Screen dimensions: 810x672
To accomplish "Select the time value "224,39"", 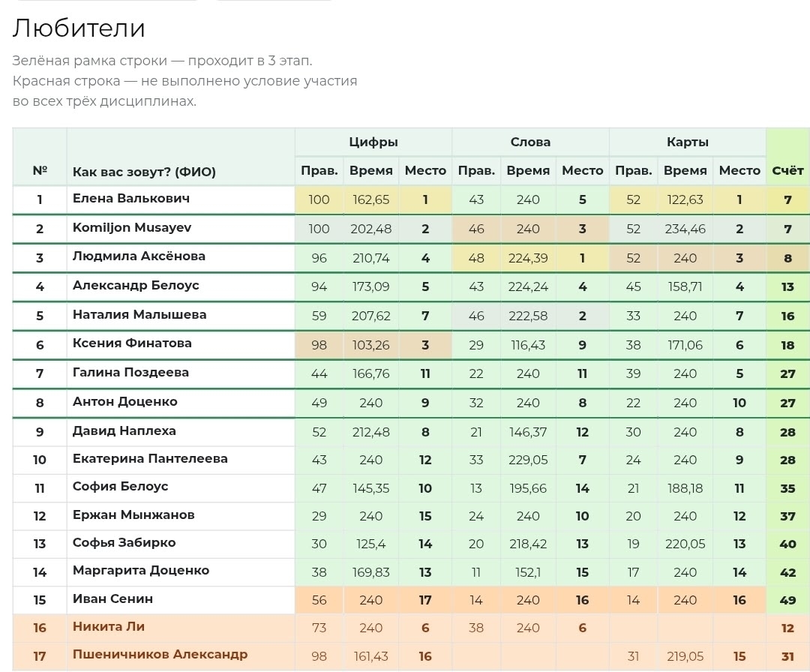I will [528, 258].
